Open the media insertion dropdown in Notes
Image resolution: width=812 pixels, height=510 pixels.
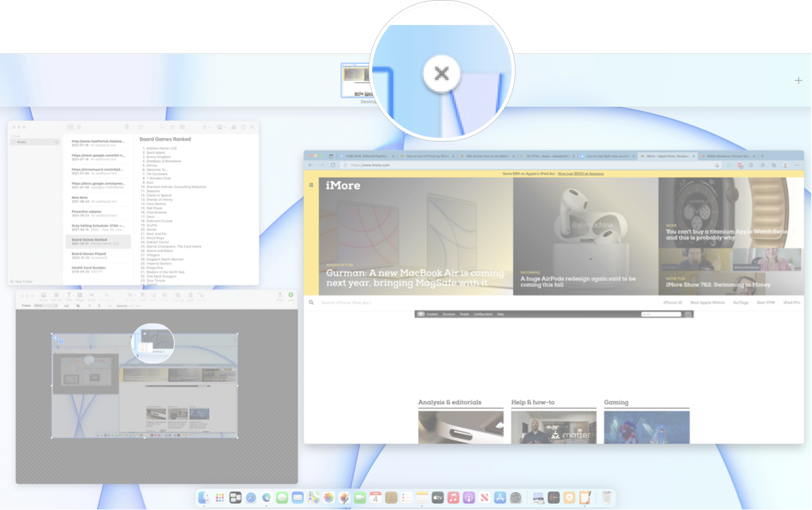point(221,126)
